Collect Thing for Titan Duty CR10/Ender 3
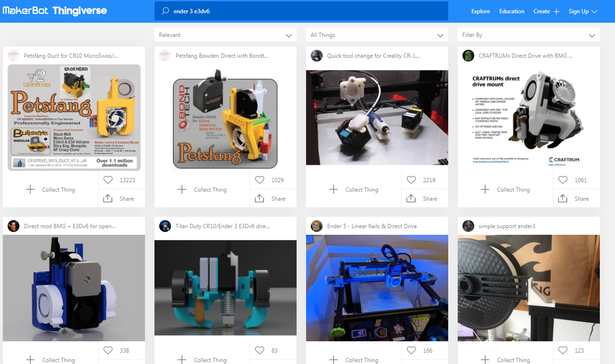Screen dimensions: 615x364 point(202,360)
